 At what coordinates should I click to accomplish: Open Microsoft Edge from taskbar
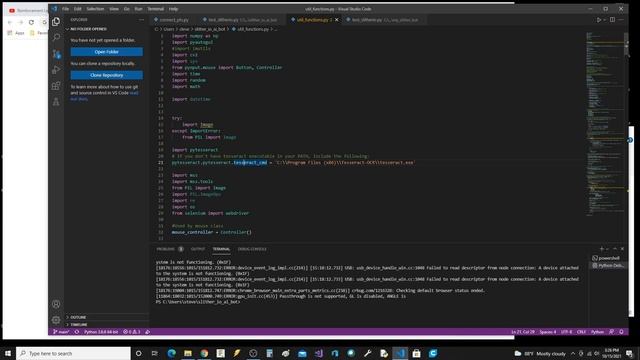pyautogui.click(x=171, y=353)
